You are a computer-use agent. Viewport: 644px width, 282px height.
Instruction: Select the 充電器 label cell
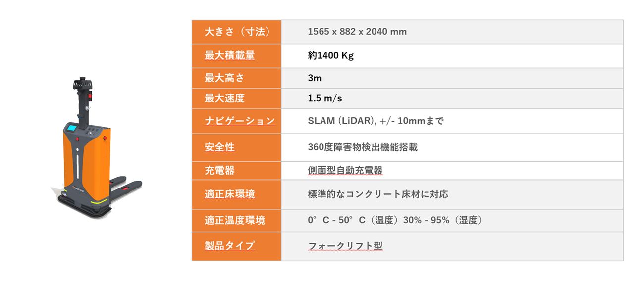point(237,171)
